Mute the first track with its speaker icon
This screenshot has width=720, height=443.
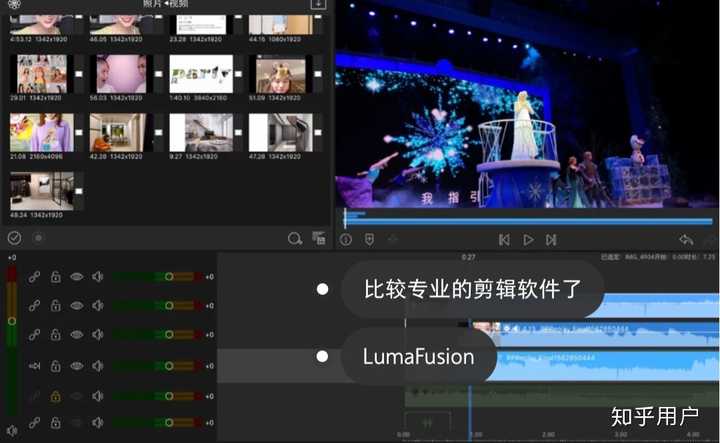(97, 277)
